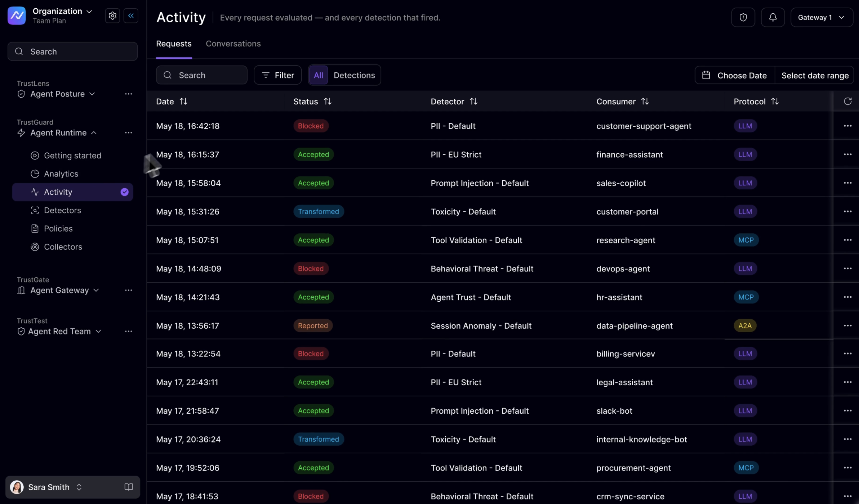859x504 pixels.
Task: Click the MCP badge for research-agent
Action: 746,240
